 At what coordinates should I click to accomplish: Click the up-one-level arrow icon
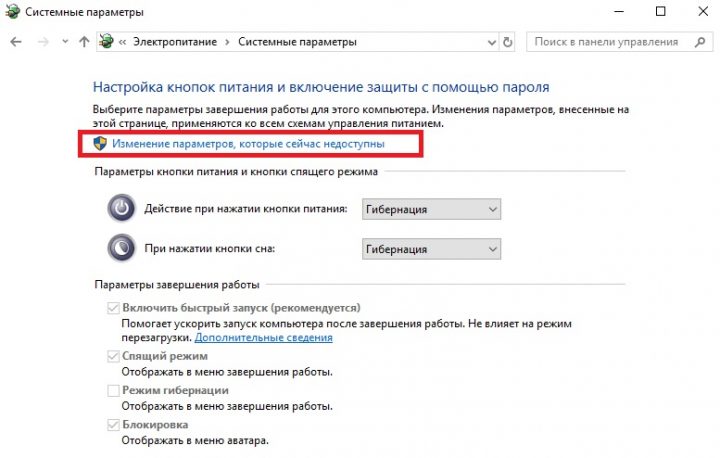(84, 42)
